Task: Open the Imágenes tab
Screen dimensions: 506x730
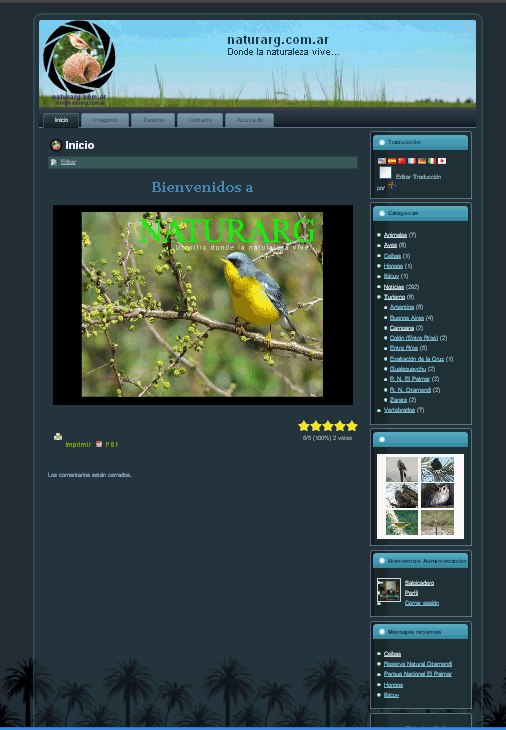Action: 105,120
